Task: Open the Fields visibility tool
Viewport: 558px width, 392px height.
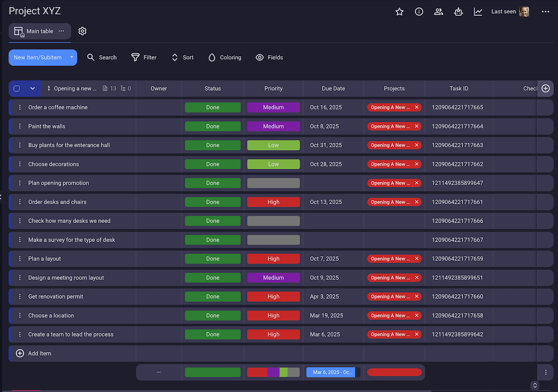Action: 269,57
